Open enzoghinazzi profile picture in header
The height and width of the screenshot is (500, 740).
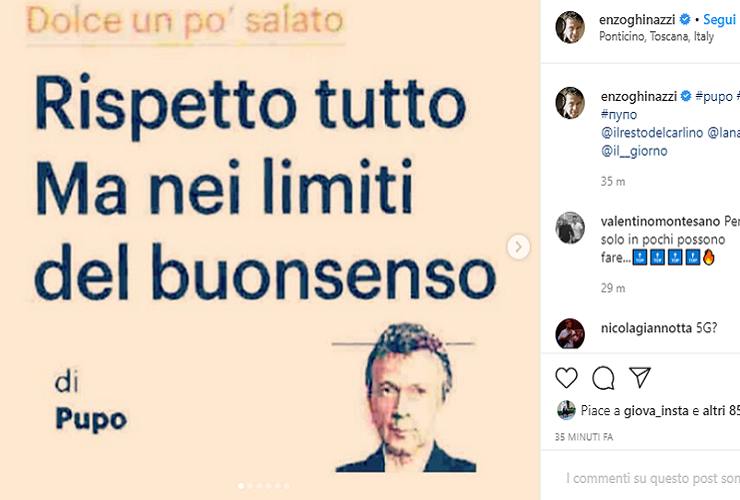[x=570, y=27]
